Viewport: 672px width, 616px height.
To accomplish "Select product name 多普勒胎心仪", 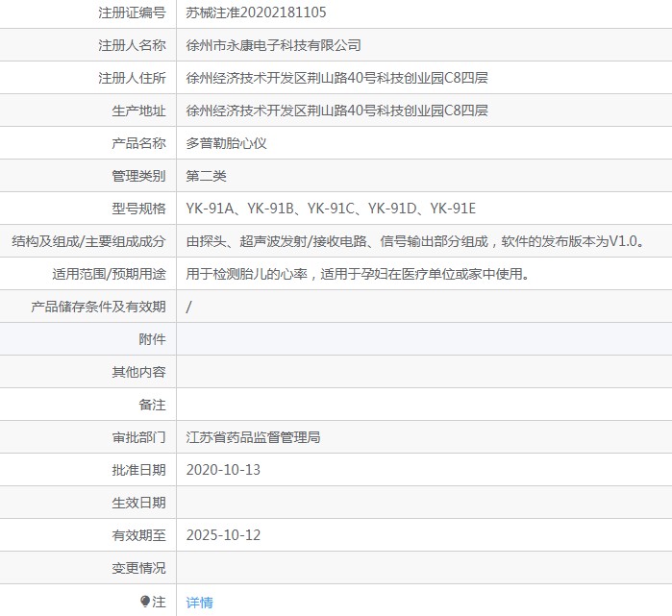I will (226, 143).
